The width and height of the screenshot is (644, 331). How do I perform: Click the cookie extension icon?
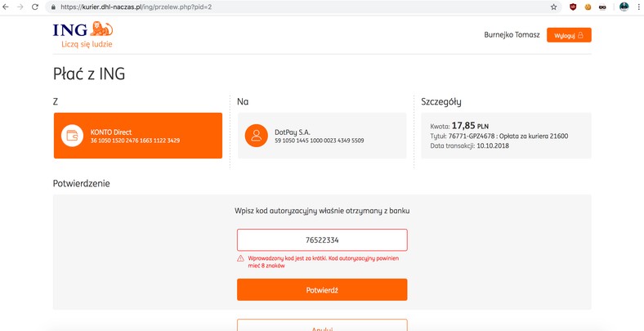(x=588, y=7)
